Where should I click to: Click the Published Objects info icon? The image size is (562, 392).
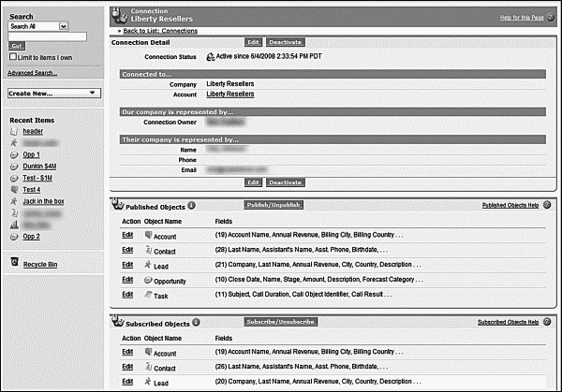pyautogui.click(x=192, y=205)
